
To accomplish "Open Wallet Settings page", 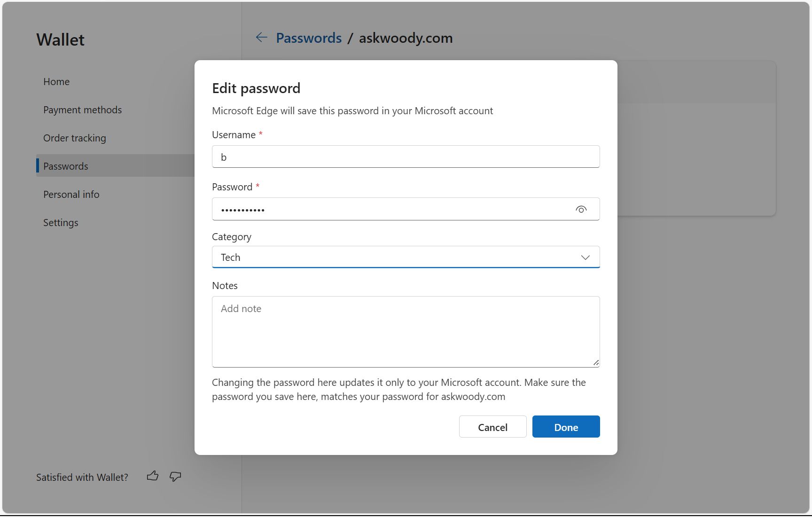I will coord(61,223).
